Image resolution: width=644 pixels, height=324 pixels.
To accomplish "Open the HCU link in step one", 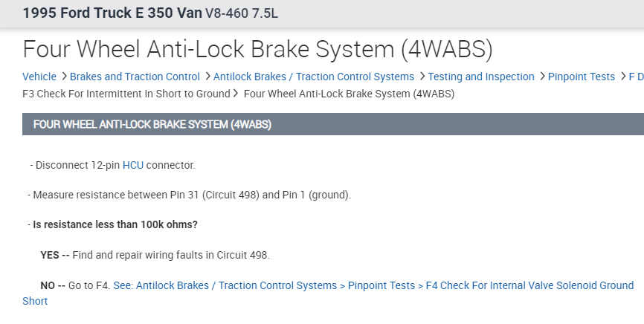I will click(132, 165).
